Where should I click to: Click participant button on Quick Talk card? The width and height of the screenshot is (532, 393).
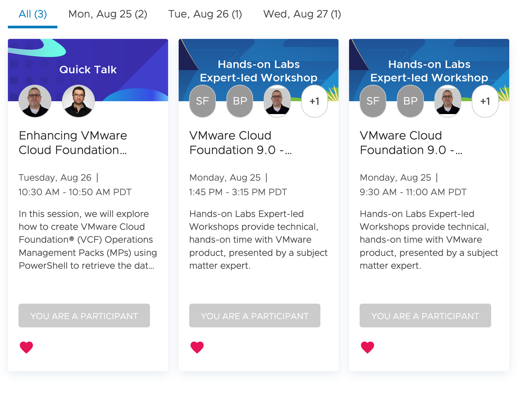click(x=84, y=316)
